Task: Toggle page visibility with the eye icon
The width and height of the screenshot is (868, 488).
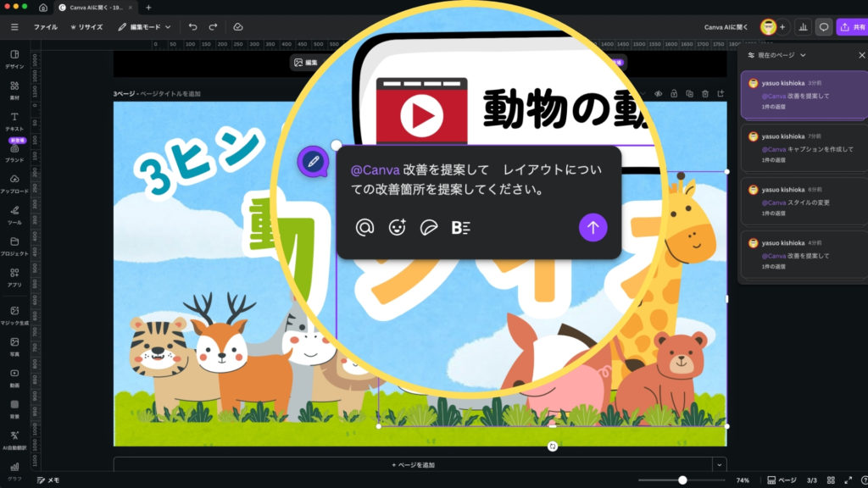Action: (x=657, y=93)
